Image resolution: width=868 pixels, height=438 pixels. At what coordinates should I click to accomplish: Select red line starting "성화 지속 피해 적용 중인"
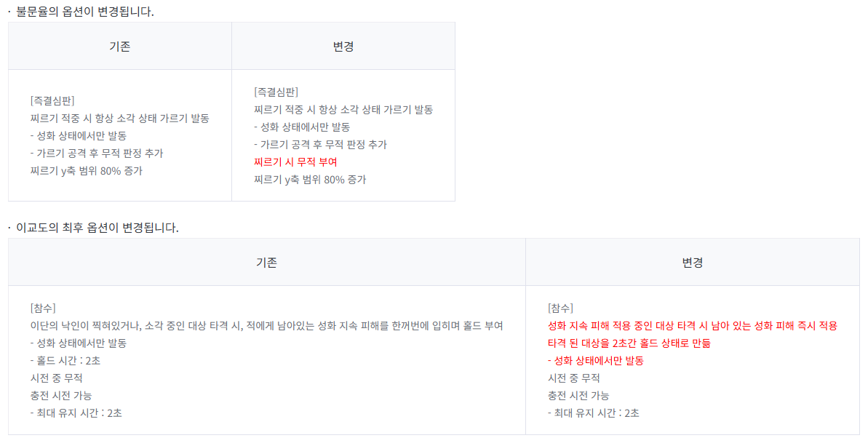(692, 325)
